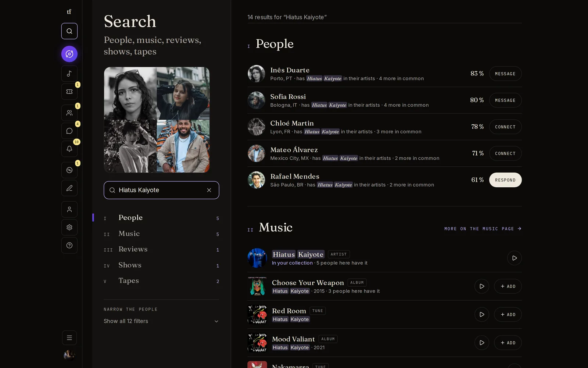Add Red Room to collection

508,315
